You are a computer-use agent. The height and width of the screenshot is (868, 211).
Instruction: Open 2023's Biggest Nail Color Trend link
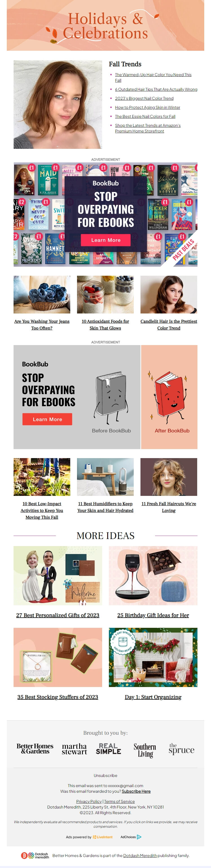point(144,98)
